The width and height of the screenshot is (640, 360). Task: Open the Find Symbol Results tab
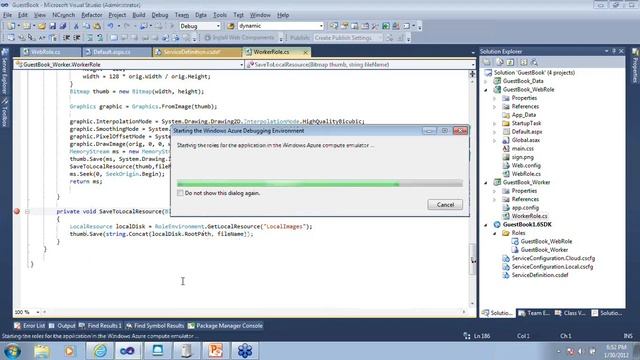click(x=155, y=326)
